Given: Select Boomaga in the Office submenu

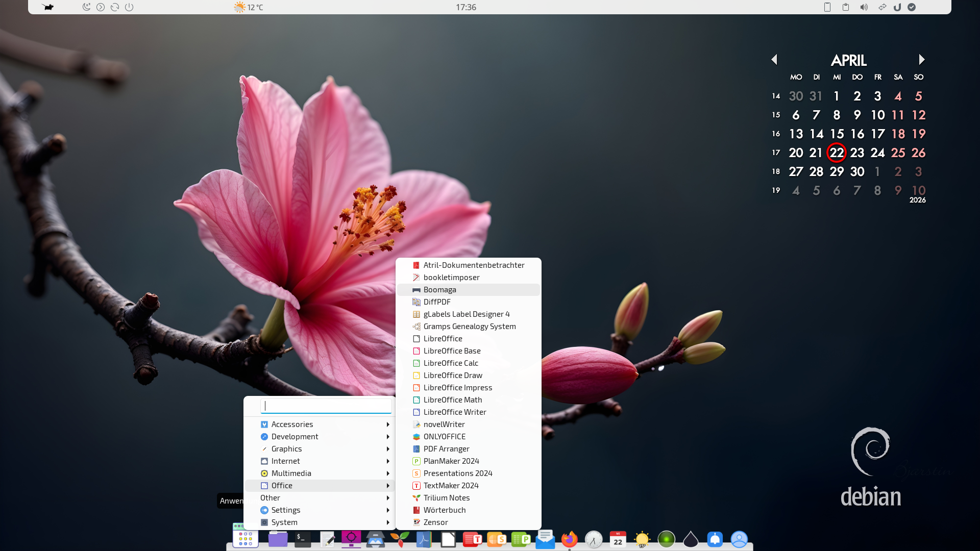Looking at the screenshot, I should click(439, 290).
